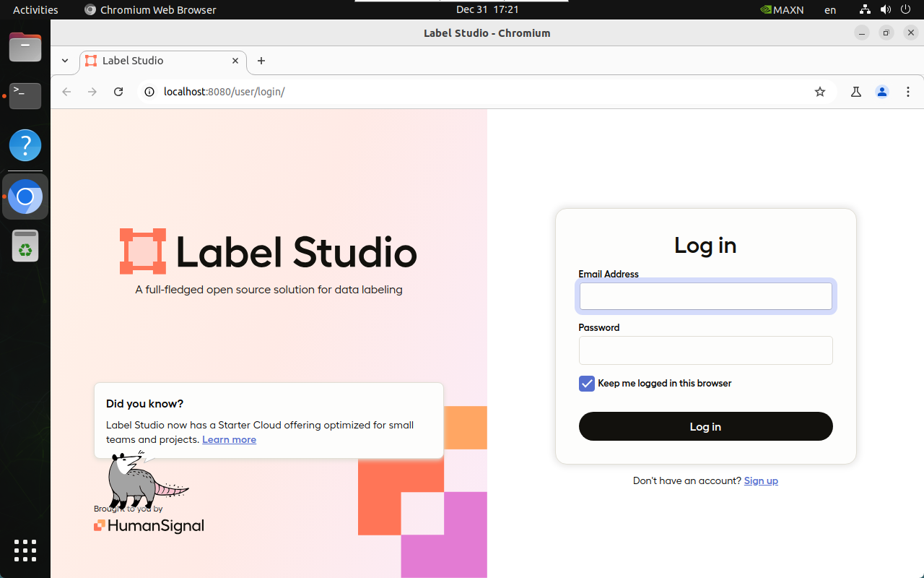The image size is (924, 578).
Task: Click the volume speaker icon
Action: pyautogui.click(x=886, y=10)
